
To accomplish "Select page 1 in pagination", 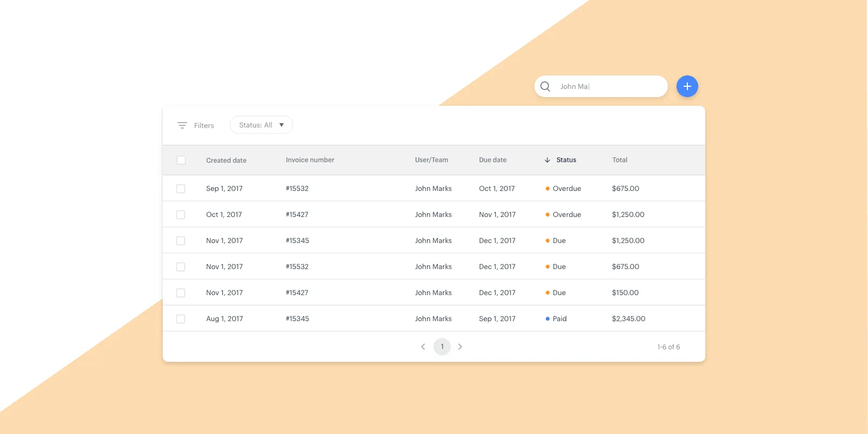I will (x=442, y=347).
